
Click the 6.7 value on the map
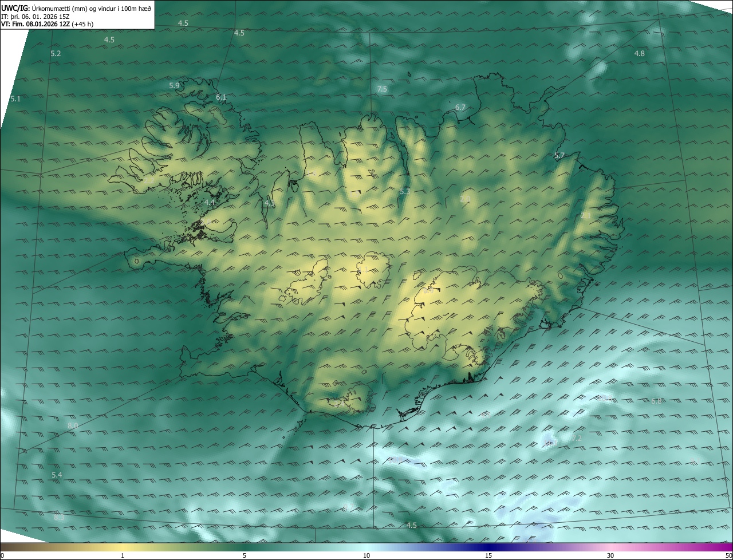tap(460, 107)
